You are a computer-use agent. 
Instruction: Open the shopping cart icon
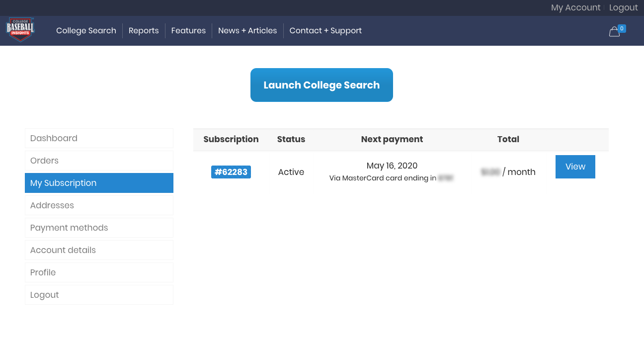point(615,31)
